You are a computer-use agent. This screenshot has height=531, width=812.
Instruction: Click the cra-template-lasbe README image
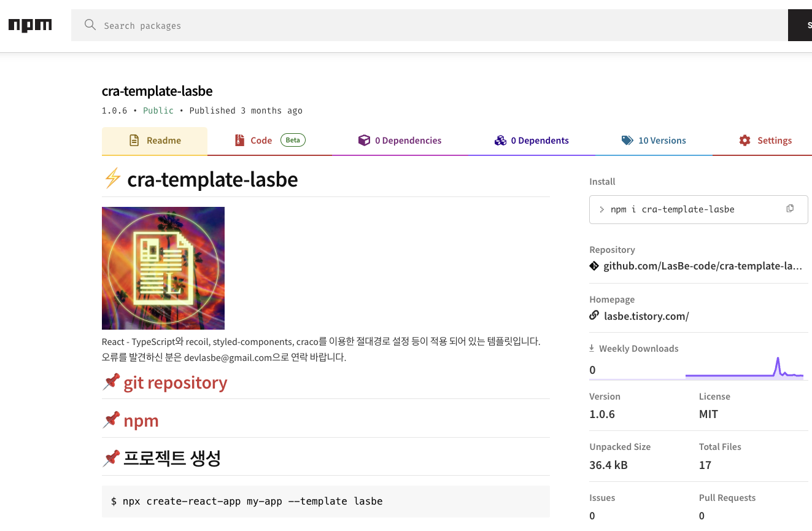pyautogui.click(x=163, y=268)
